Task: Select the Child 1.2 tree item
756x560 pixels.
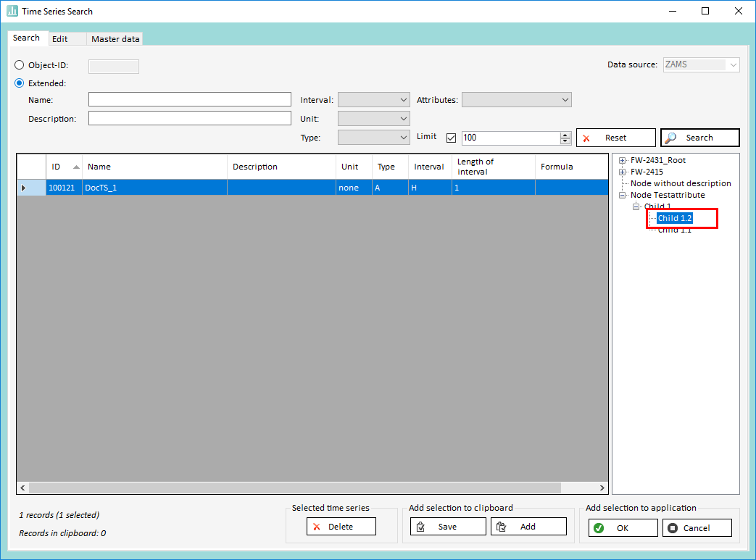Action: point(675,218)
